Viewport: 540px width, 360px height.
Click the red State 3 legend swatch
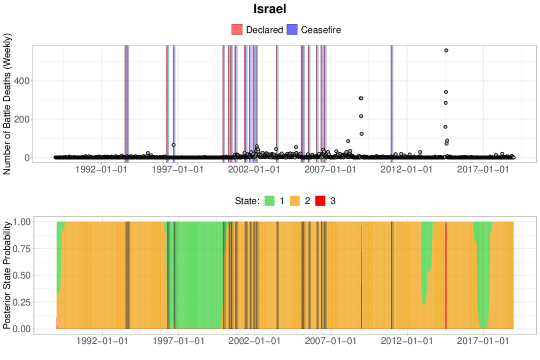point(320,201)
